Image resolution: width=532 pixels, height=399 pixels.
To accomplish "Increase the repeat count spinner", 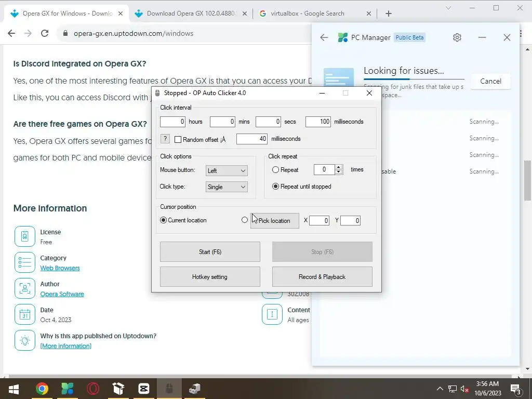I will pyautogui.click(x=339, y=167).
